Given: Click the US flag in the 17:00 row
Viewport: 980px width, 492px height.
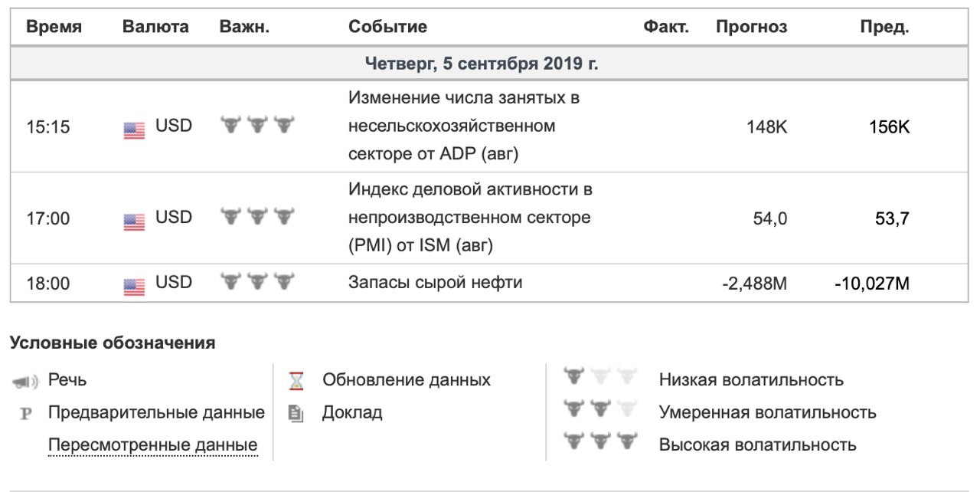Looking at the screenshot, I should coord(134,222).
